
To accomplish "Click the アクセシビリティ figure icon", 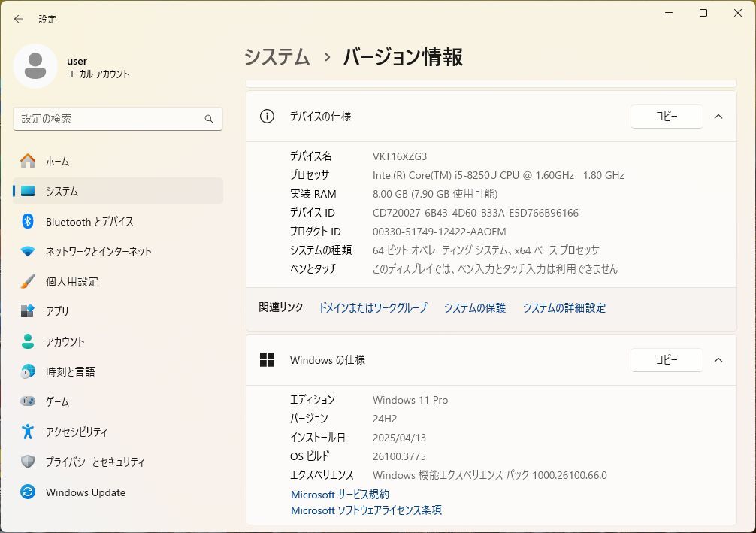I will pos(28,432).
